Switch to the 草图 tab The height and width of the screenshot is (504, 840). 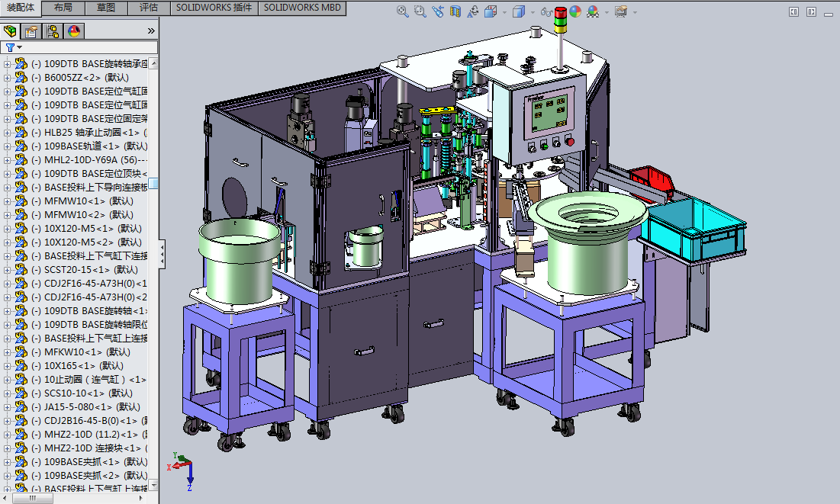(106, 8)
